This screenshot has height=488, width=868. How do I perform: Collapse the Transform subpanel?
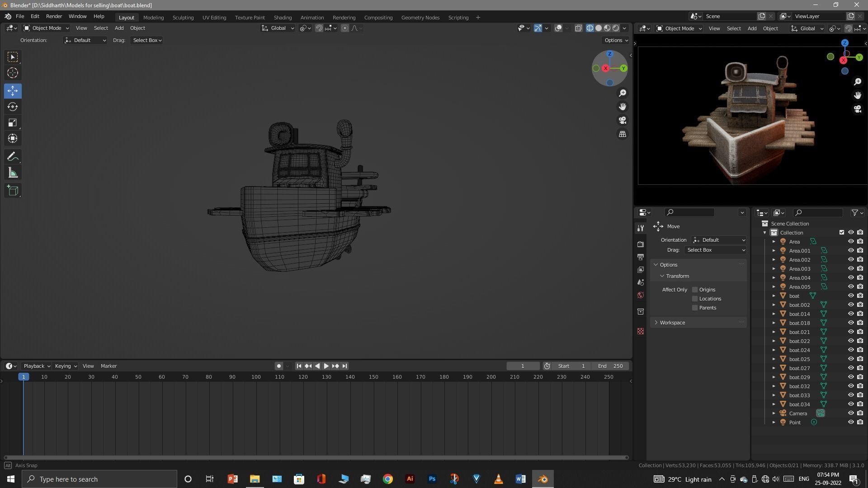click(x=662, y=276)
